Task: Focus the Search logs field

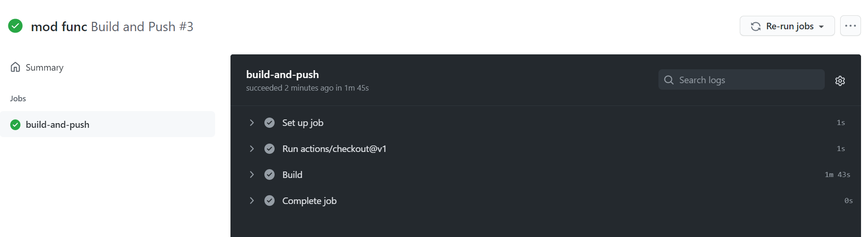Action: (x=741, y=80)
